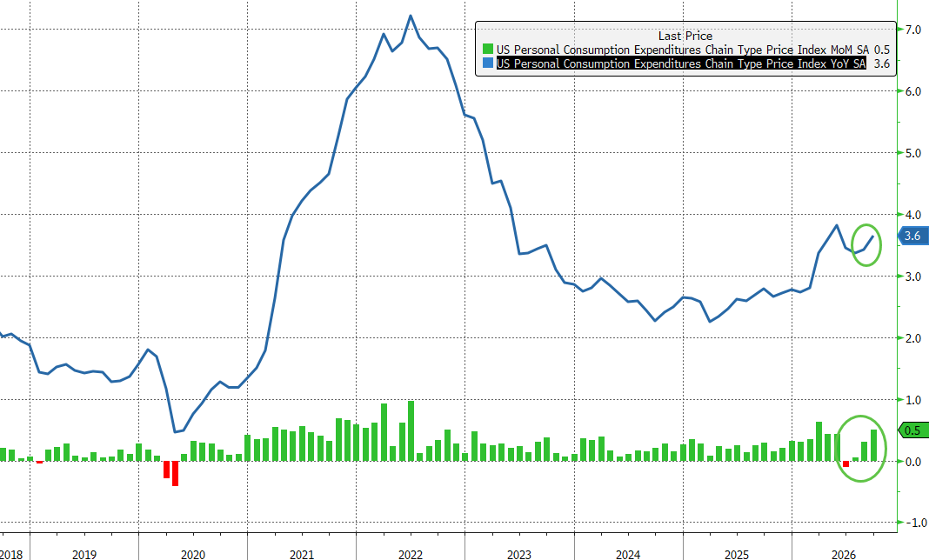929x560 pixels.
Task: Click the 3.6 value in the legend box
Action: (x=882, y=63)
